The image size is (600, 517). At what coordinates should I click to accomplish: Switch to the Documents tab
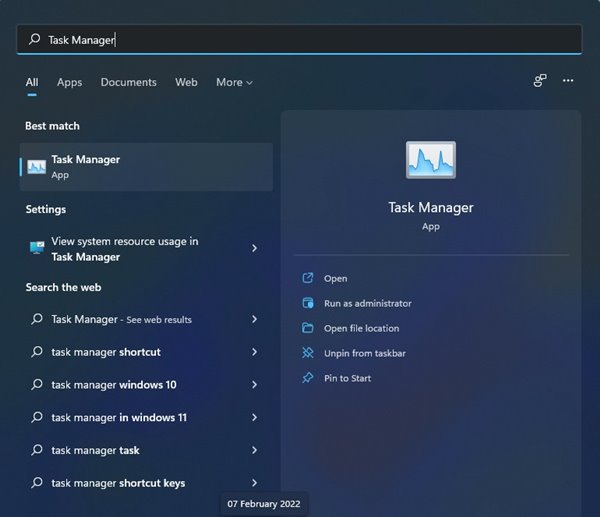[129, 82]
